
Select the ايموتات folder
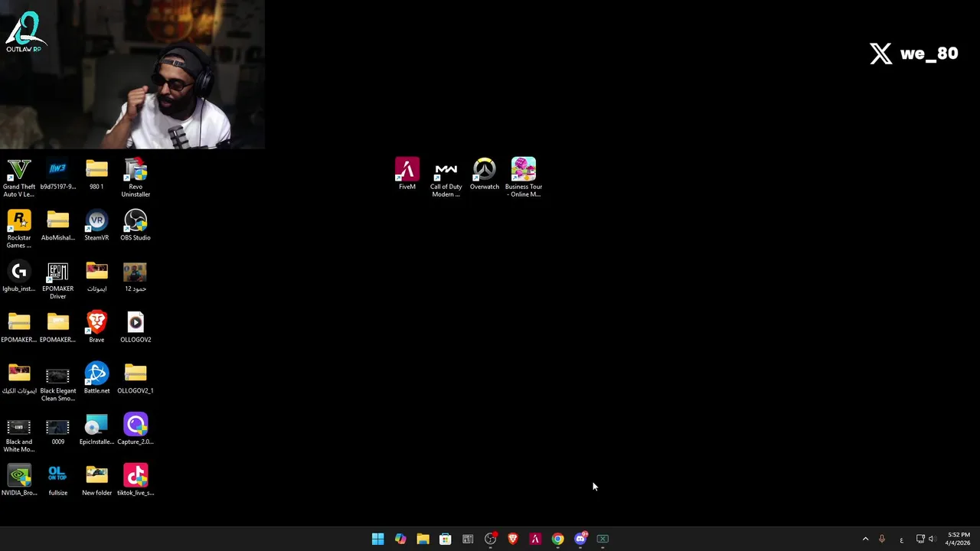[96, 276]
